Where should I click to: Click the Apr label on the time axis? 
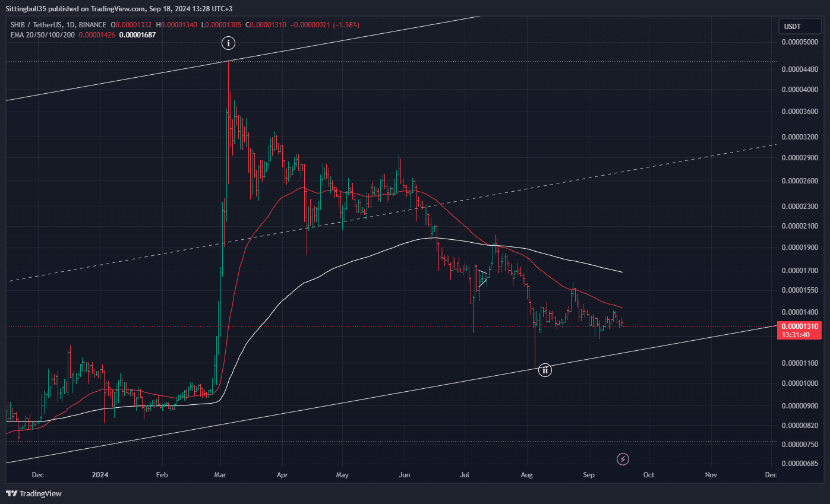pos(282,475)
